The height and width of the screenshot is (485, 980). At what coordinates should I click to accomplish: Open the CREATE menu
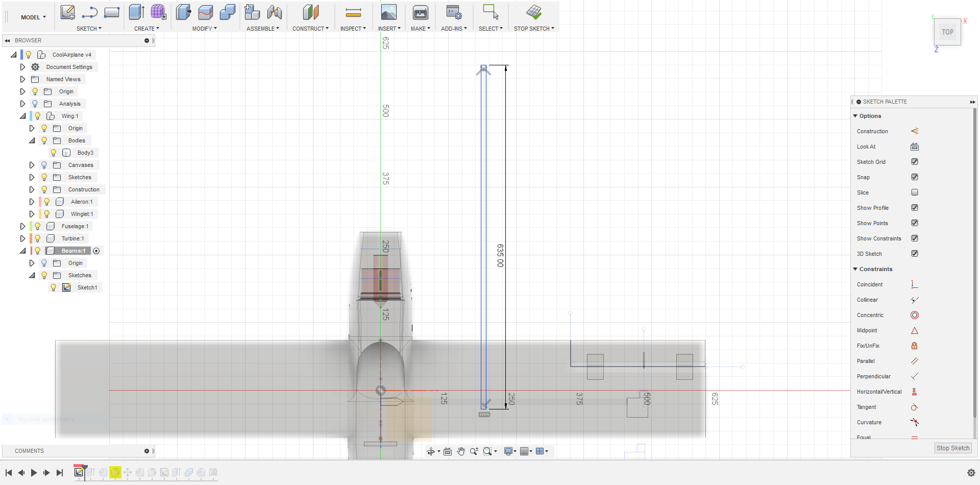[x=146, y=29]
